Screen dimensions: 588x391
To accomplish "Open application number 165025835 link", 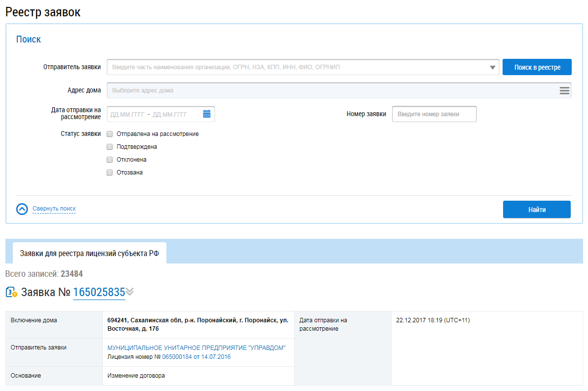I will click(99, 293).
